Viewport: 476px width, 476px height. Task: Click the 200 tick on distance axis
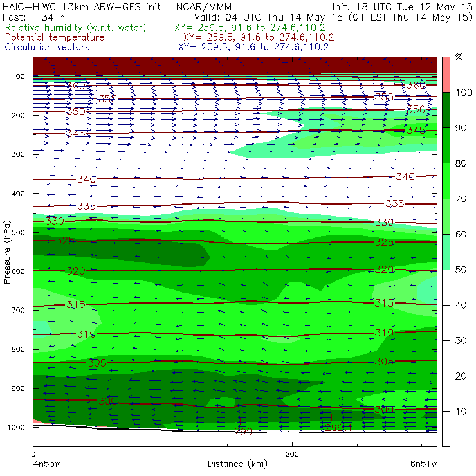pos(292,454)
